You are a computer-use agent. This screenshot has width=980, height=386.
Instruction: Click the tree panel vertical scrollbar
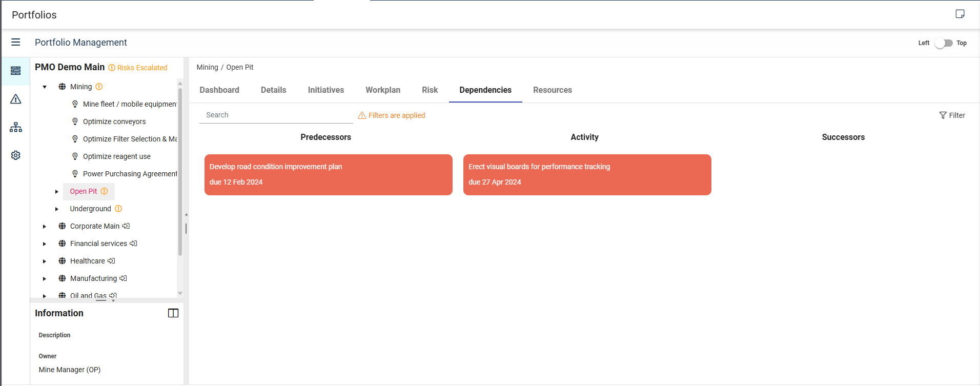[180, 172]
